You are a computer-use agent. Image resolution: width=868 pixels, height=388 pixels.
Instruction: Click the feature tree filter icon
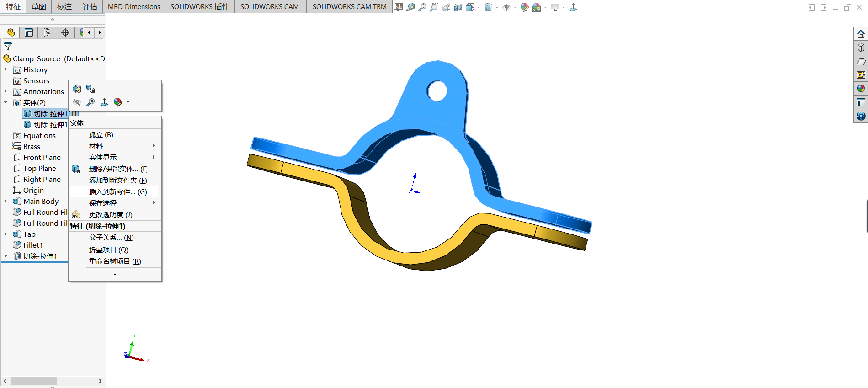(8, 46)
